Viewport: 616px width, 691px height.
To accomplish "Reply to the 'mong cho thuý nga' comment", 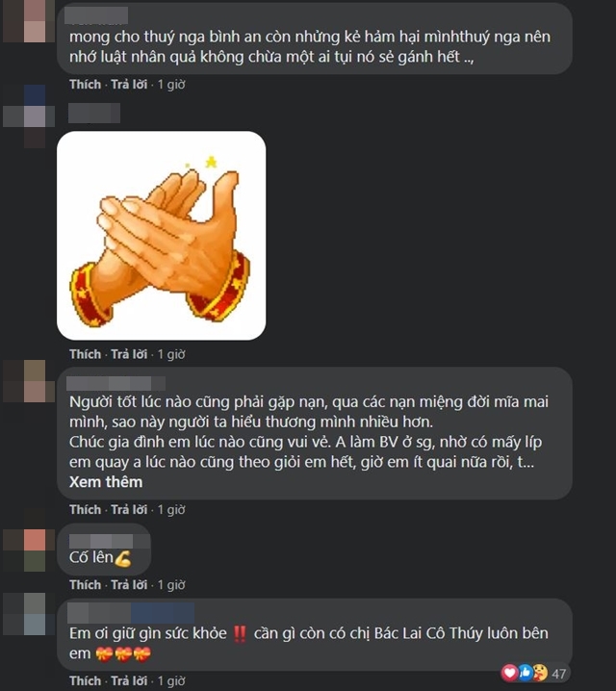I will (129, 84).
